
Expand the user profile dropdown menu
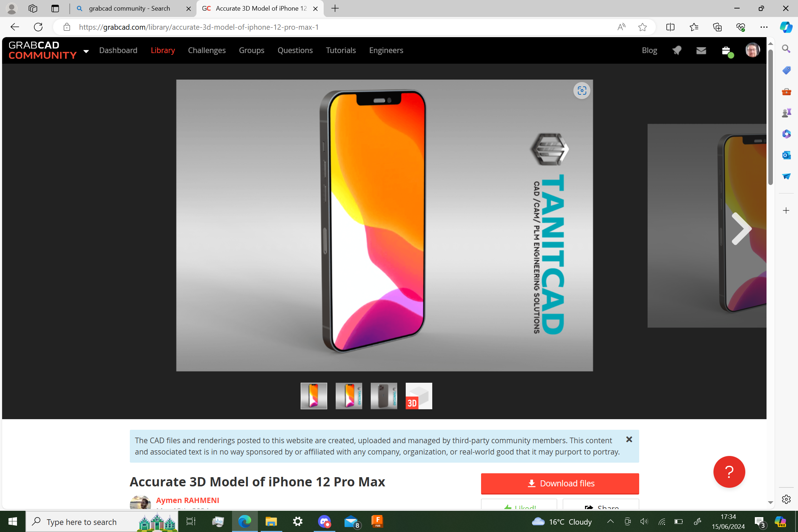[752, 50]
